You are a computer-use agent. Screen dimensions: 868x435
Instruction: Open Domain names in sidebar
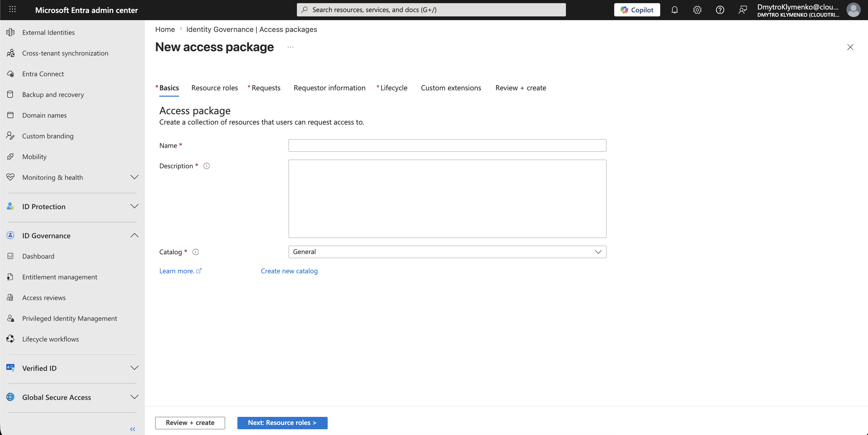pos(45,115)
